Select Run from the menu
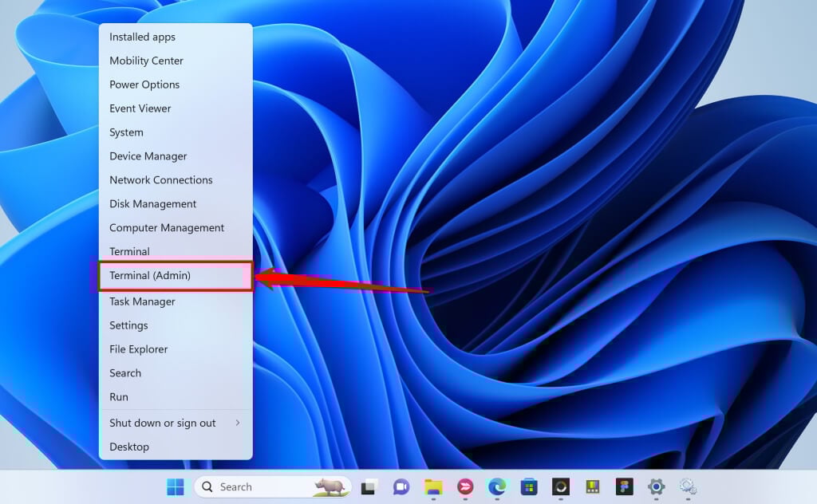The height and width of the screenshot is (504, 817). [176, 397]
